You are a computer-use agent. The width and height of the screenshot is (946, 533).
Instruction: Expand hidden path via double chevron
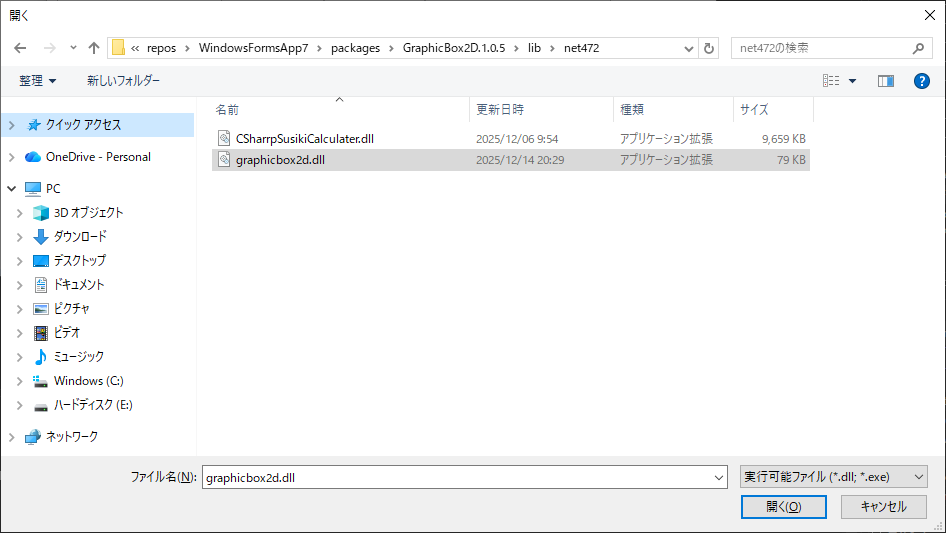click(x=135, y=48)
